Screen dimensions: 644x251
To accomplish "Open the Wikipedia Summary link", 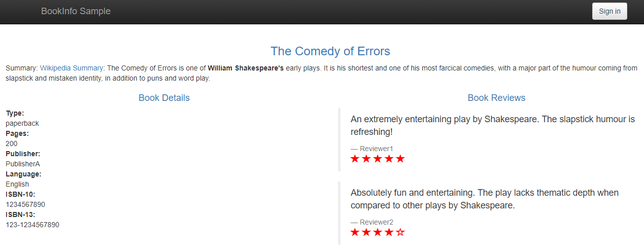I will [72, 68].
